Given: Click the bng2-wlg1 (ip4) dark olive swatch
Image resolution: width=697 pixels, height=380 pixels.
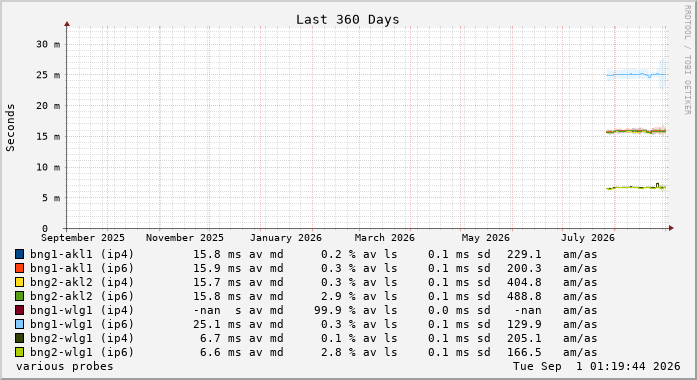Looking at the screenshot, I should [19, 338].
